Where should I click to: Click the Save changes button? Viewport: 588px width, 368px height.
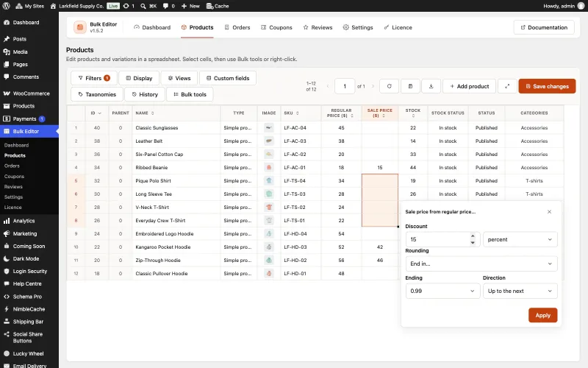click(547, 86)
